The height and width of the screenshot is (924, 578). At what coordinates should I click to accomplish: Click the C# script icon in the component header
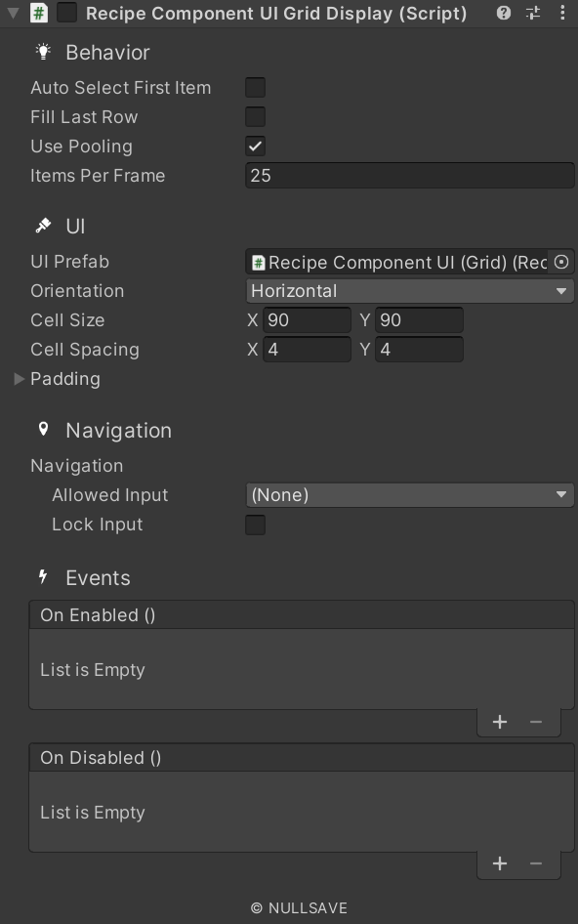pyautogui.click(x=39, y=13)
